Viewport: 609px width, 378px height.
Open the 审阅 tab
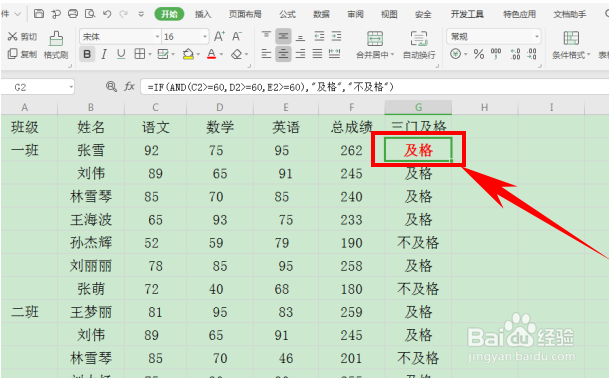[x=355, y=14]
